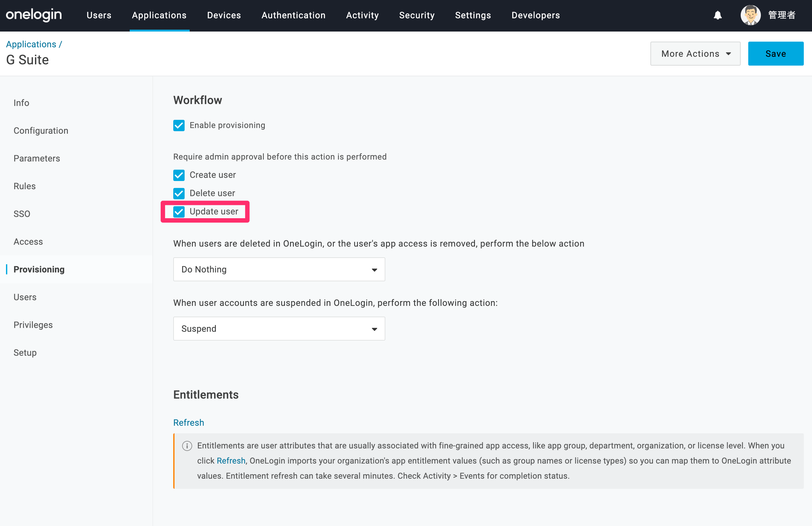Click the G Suite page title

pos(27,60)
